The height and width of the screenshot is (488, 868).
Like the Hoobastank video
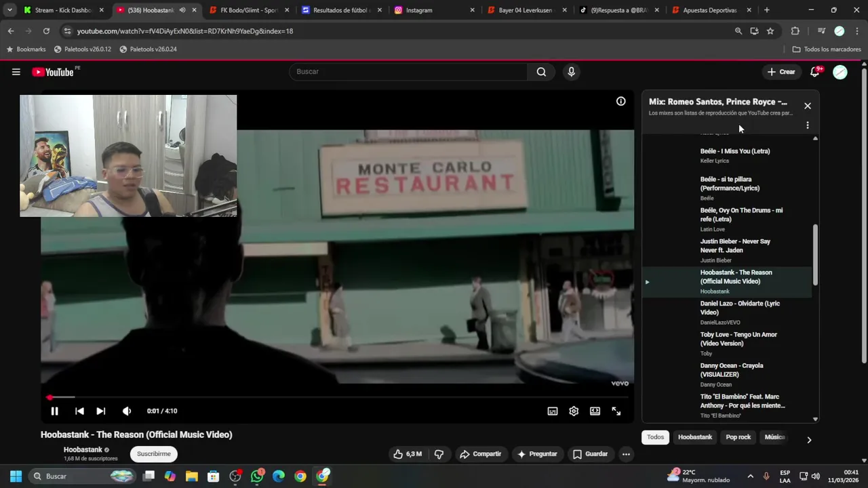[x=408, y=454]
